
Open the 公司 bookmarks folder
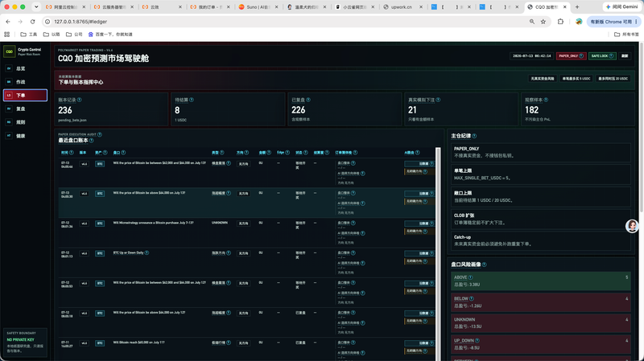(74, 35)
